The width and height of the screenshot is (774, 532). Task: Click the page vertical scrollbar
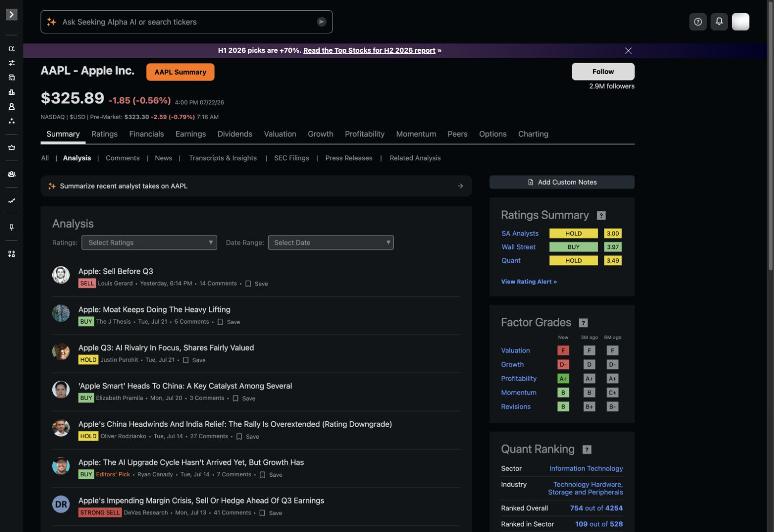[771, 136]
